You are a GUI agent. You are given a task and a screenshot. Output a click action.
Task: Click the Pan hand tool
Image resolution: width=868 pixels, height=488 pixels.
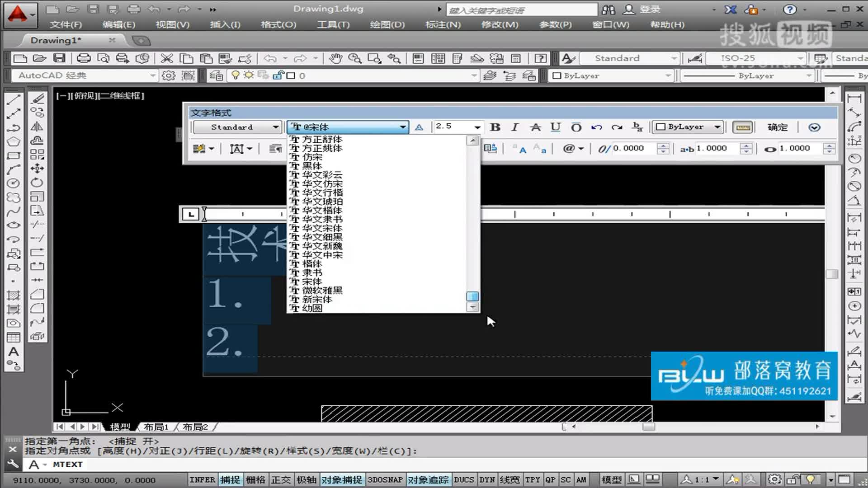(335, 58)
